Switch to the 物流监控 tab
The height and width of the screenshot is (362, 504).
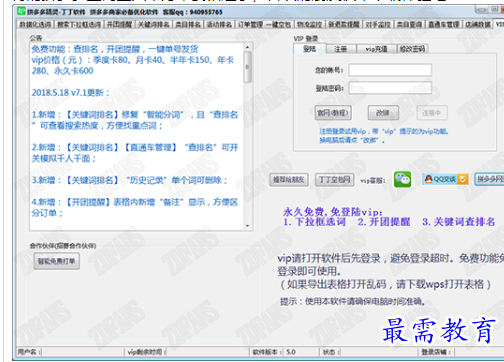[x=310, y=24]
